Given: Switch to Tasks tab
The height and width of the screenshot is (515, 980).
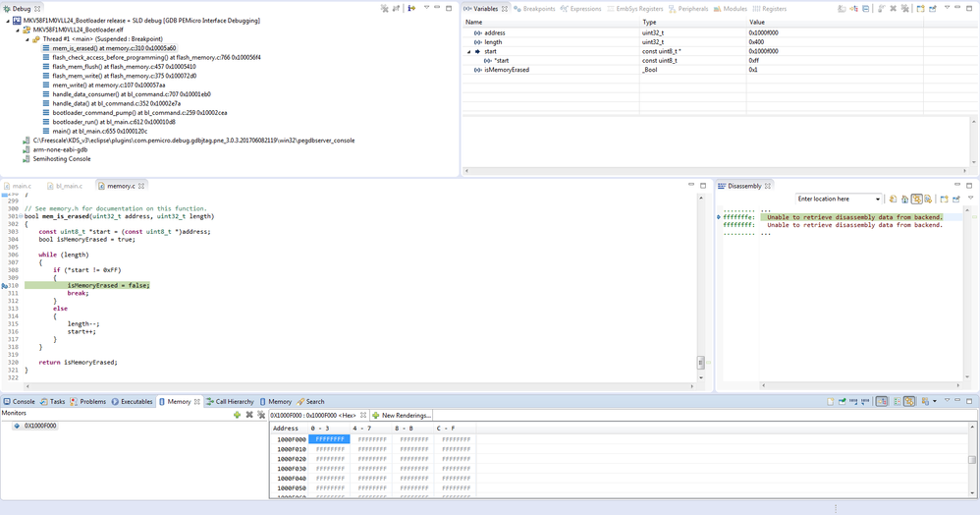Looking at the screenshot, I should click(x=52, y=402).
